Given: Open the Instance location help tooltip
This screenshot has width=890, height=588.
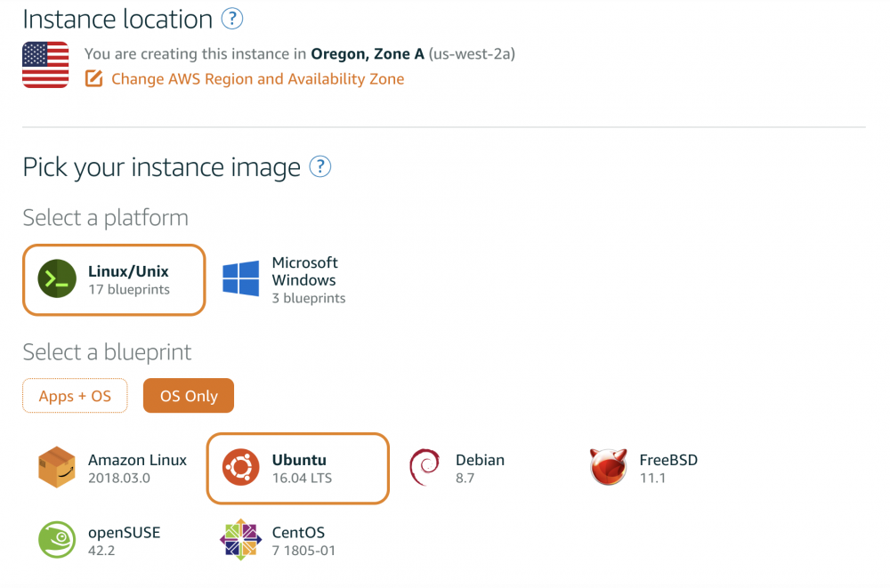Looking at the screenshot, I should pos(232,18).
